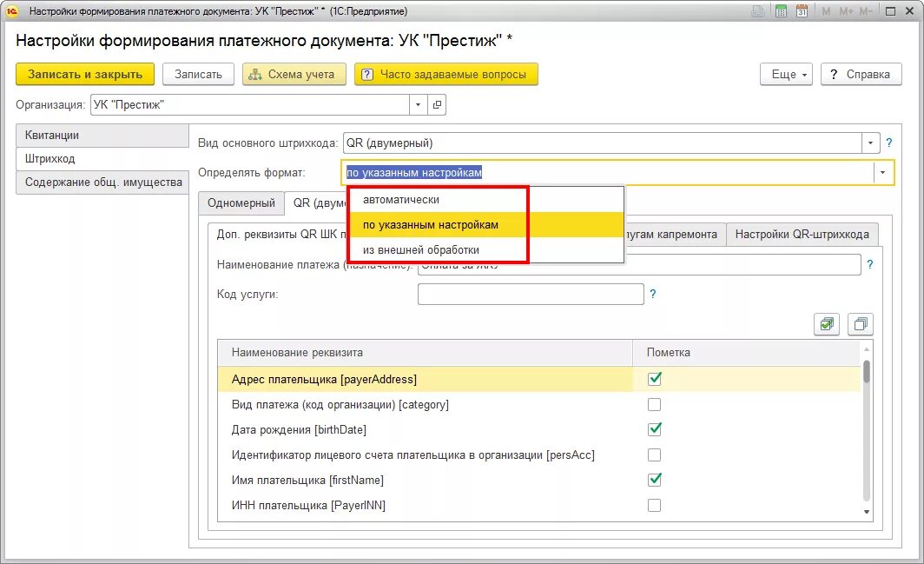Toggle checkbox for ИНН плательщика [PayerINN]
Image resolution: width=924 pixels, height=564 pixels.
pyautogui.click(x=654, y=505)
